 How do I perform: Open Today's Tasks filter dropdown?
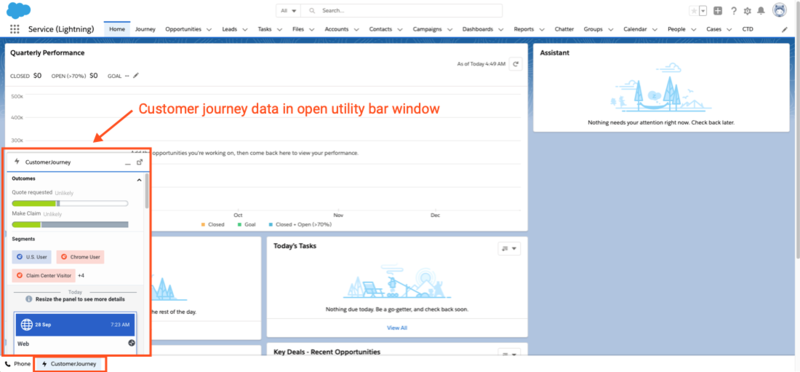(509, 249)
